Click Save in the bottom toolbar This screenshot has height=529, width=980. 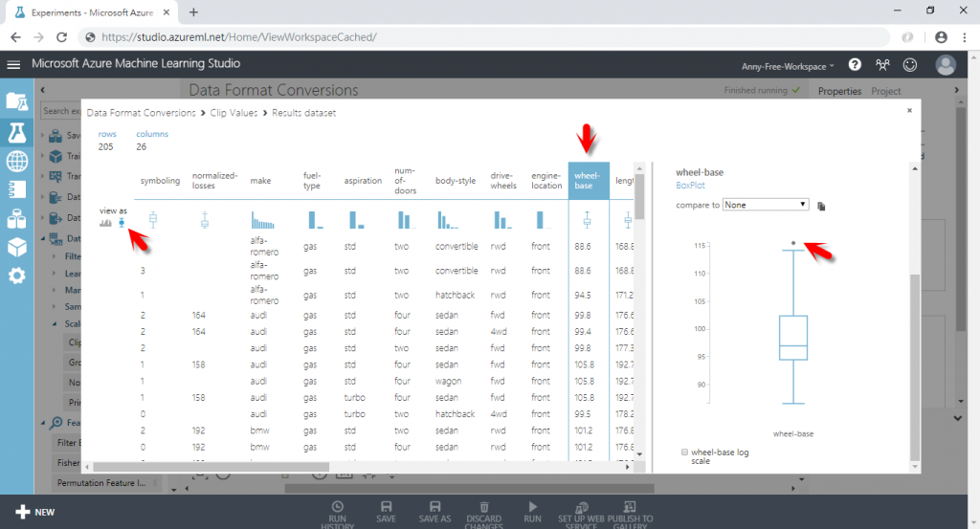point(387,512)
